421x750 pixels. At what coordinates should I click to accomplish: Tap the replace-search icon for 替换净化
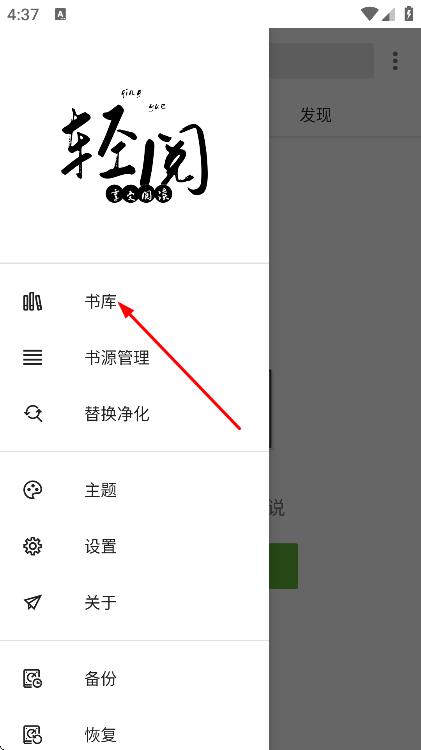click(x=33, y=413)
